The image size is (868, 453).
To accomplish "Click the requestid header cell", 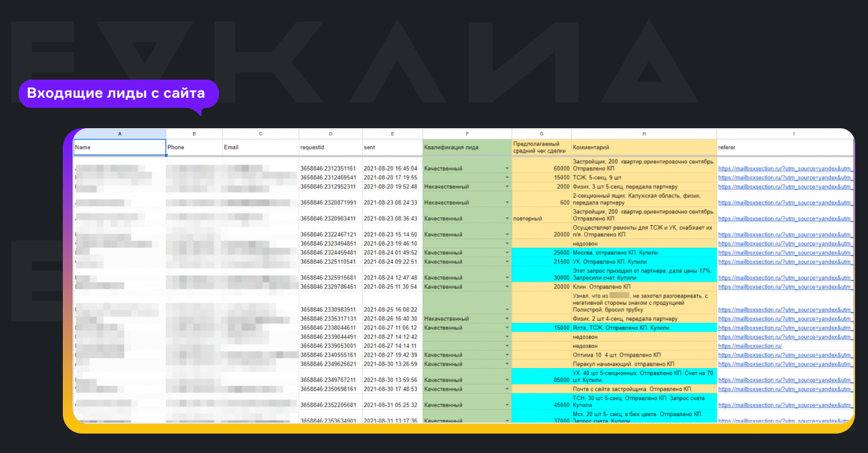I will pyautogui.click(x=330, y=148).
